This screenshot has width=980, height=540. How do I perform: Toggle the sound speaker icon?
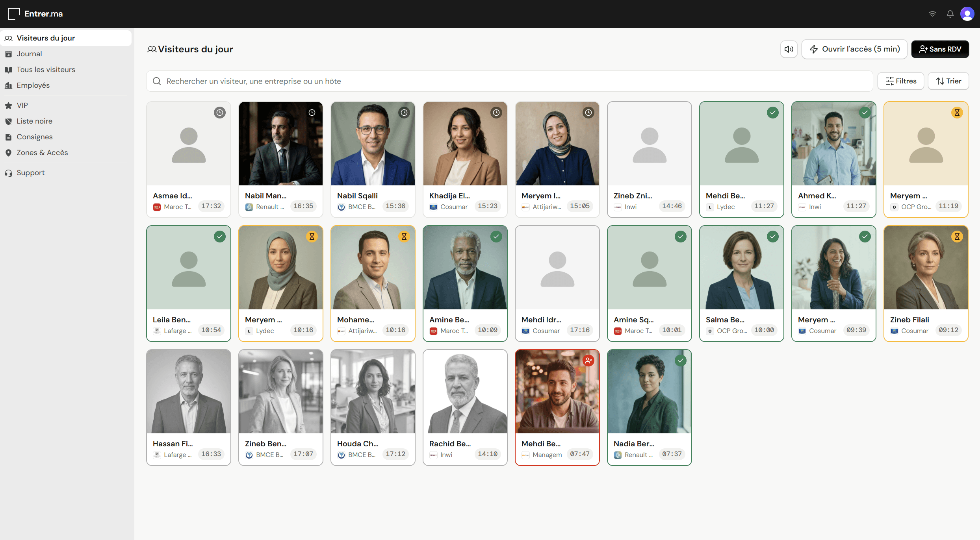(x=789, y=49)
